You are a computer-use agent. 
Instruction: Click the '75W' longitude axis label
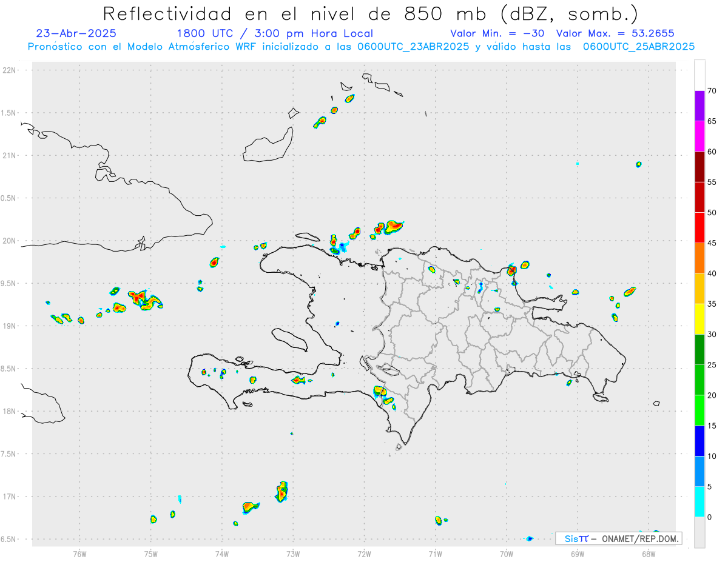pyautogui.click(x=151, y=553)
